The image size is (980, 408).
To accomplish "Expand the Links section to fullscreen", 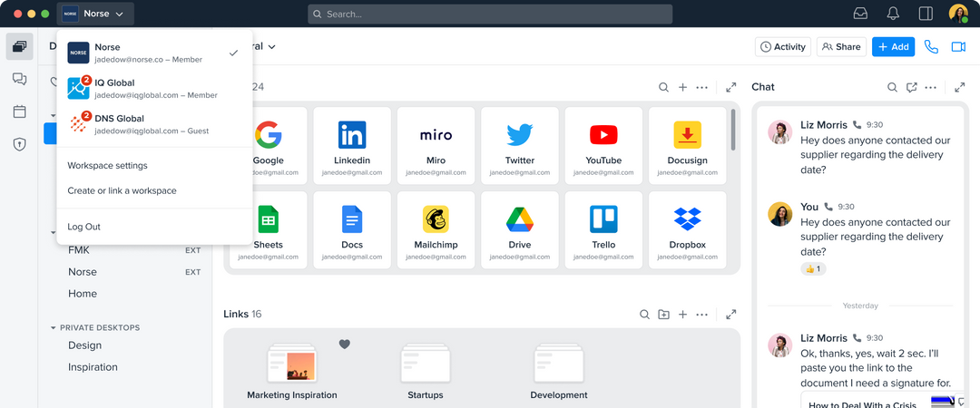I will click(730, 315).
